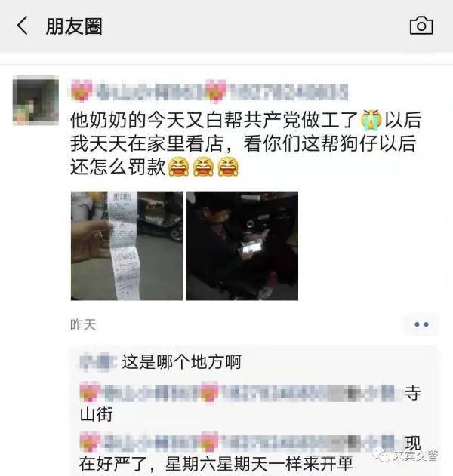Tap the commenter name before 寺山街
The image size is (453, 476).
click(239, 392)
